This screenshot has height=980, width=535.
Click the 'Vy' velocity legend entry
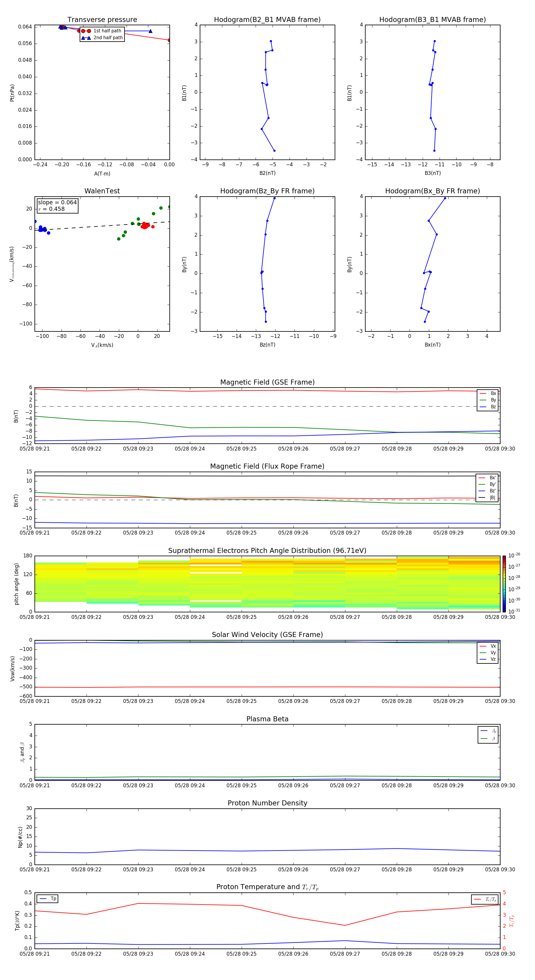pos(488,652)
